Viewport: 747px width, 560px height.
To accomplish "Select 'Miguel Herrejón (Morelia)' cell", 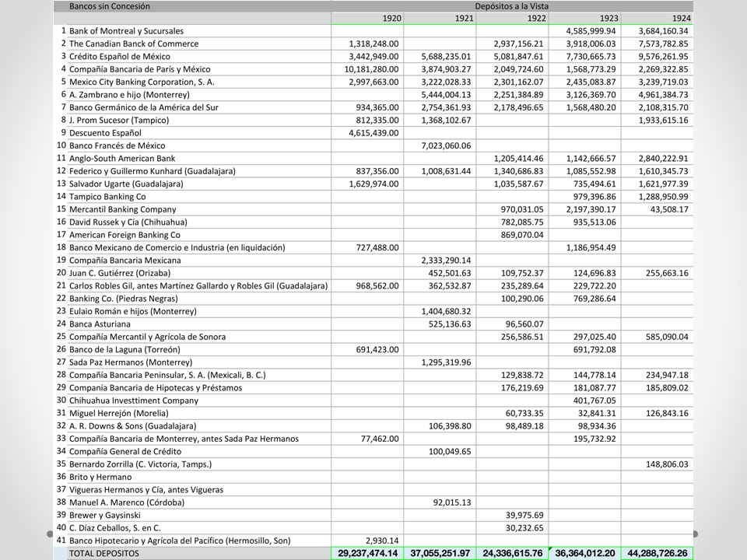I will [x=199, y=413].
